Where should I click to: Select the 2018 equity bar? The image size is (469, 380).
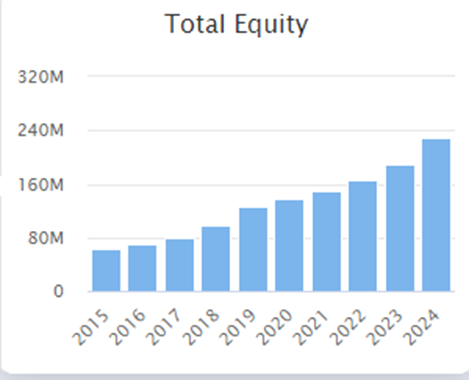click(x=216, y=259)
